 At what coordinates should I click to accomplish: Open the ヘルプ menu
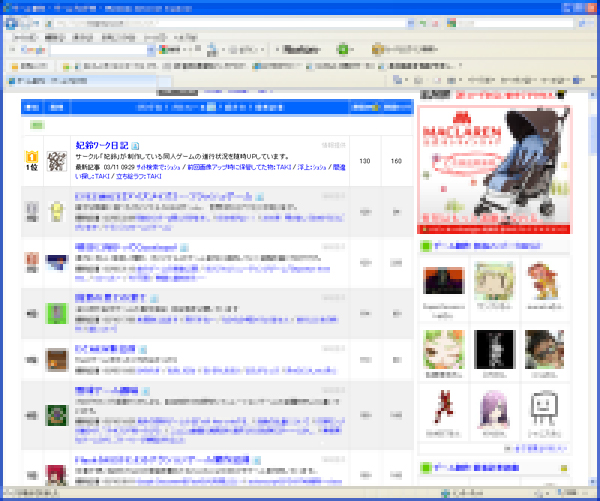point(186,37)
